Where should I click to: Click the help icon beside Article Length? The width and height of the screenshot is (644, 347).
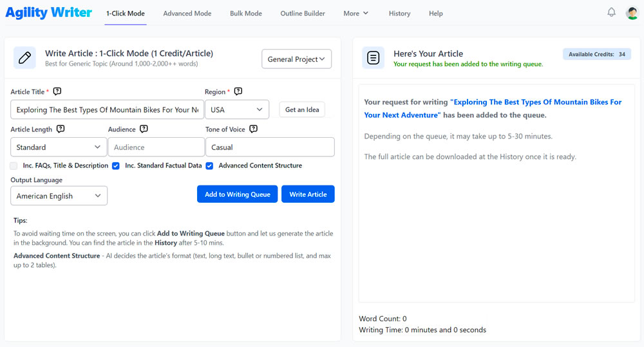pos(61,129)
